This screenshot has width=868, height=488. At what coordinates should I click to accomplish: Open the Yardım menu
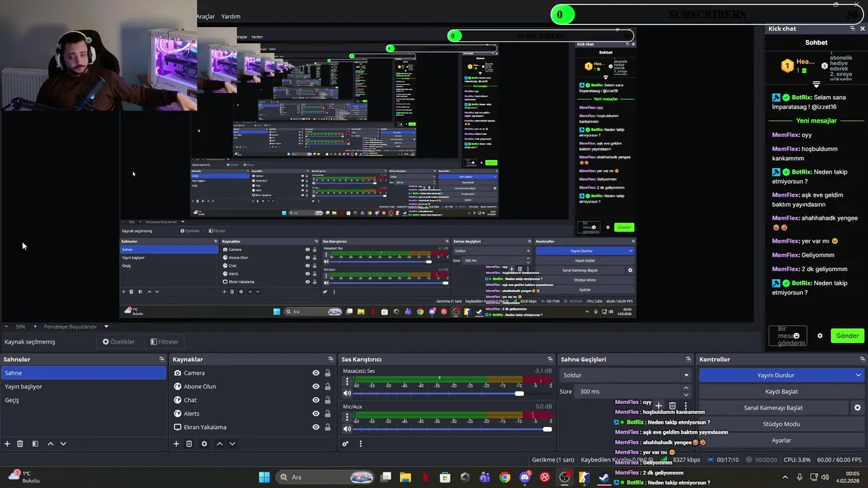[x=231, y=16]
